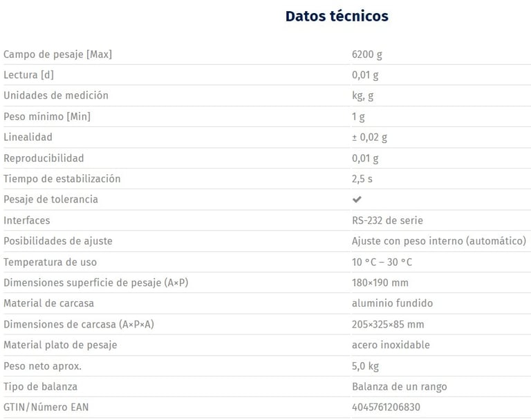
Task: Select the Balanza de un rango value
Action: [399, 386]
